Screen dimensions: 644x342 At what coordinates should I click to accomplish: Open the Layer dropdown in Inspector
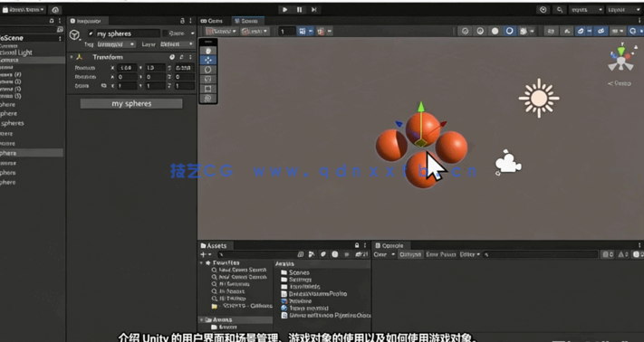(177, 44)
